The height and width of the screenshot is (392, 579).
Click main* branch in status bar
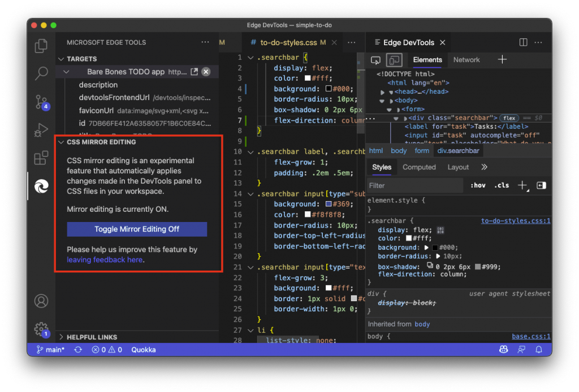pyautogui.click(x=50, y=350)
